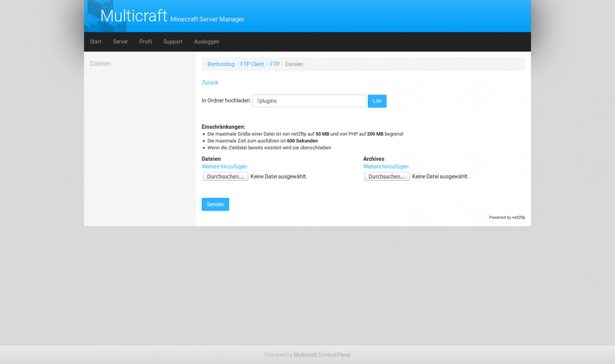
Task: Focus the upload folder path field
Action: coord(309,101)
